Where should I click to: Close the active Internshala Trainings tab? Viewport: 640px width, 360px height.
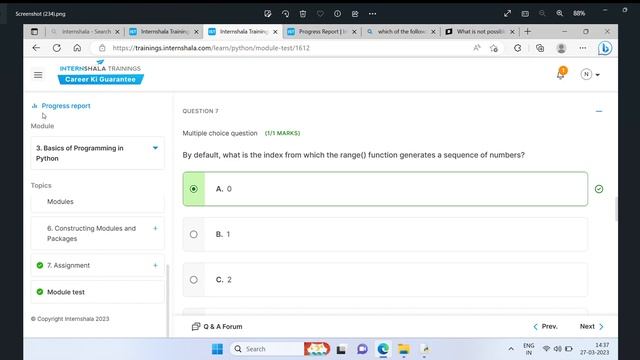point(275,31)
